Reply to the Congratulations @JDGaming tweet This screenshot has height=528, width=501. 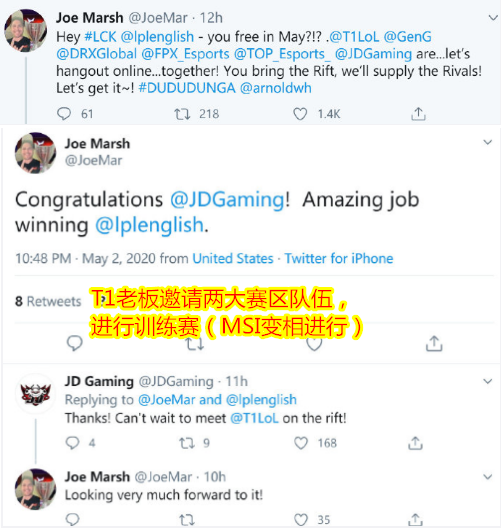pyautogui.click(x=74, y=343)
